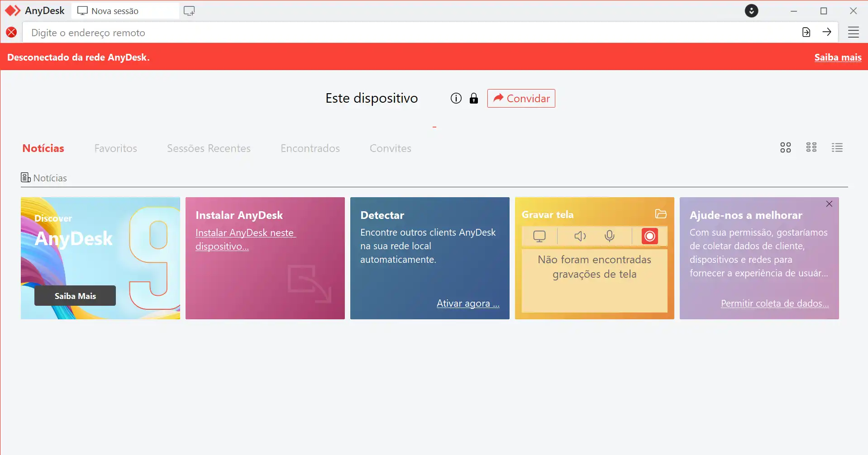Open the file transfer icon in address bar

coord(806,32)
